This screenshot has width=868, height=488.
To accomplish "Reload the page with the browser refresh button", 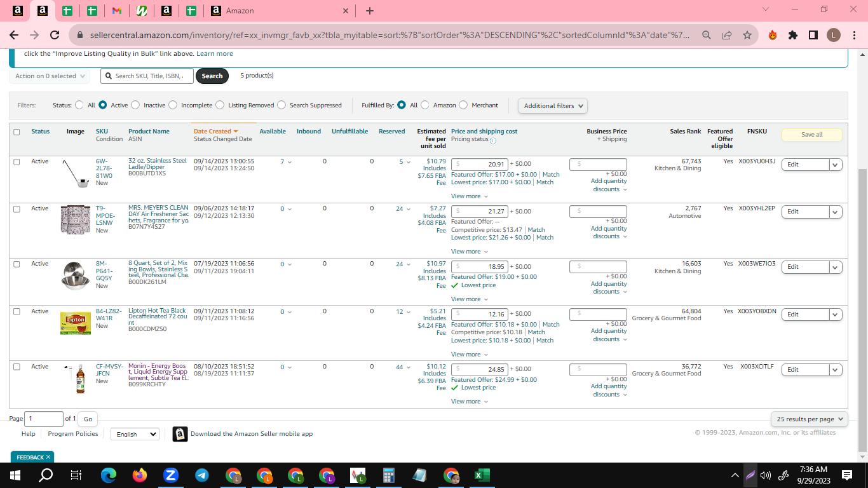I will point(55,36).
